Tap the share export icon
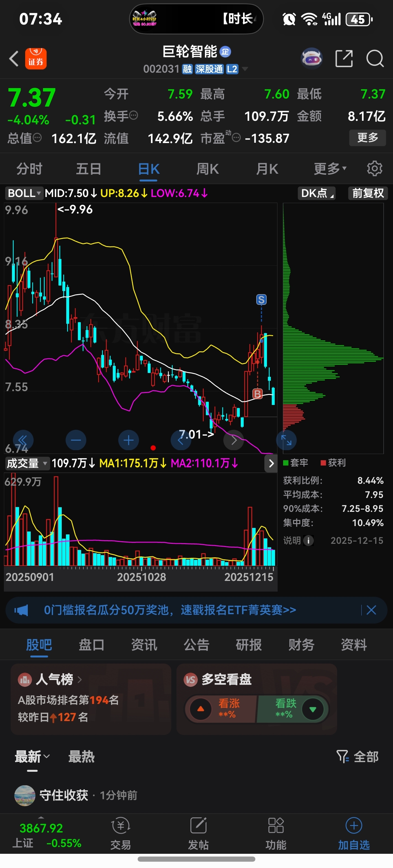This screenshot has height=868, width=393. click(344, 59)
